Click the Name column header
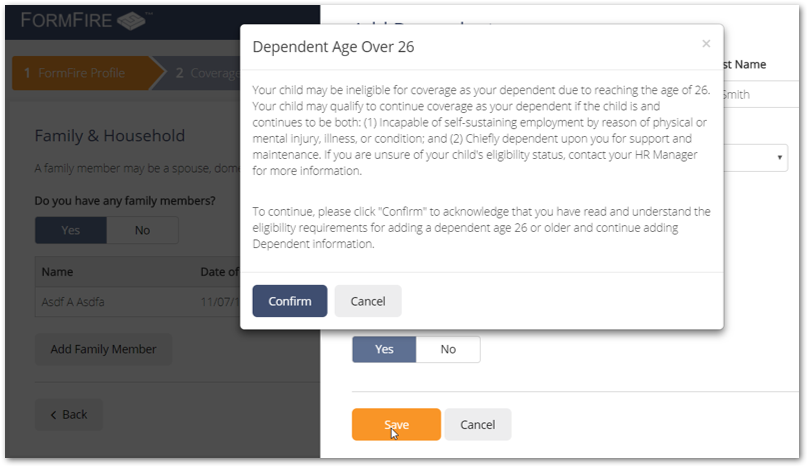808x467 pixels. [57, 272]
